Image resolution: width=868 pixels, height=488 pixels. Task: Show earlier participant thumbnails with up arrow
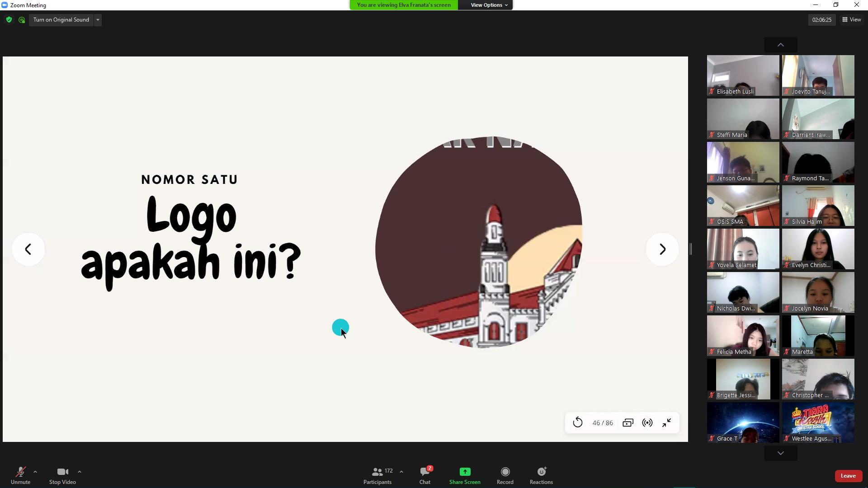click(780, 45)
